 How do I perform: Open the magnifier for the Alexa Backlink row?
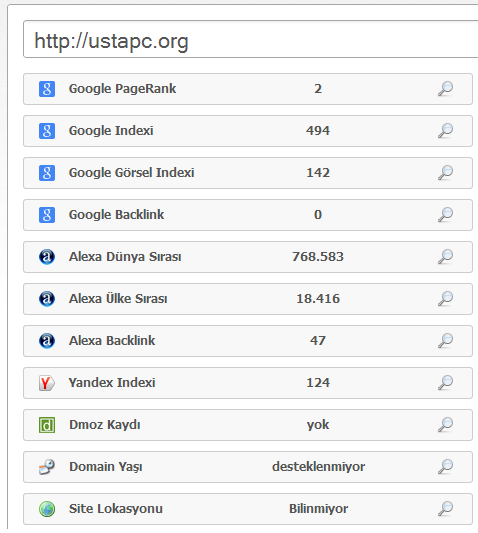(445, 341)
